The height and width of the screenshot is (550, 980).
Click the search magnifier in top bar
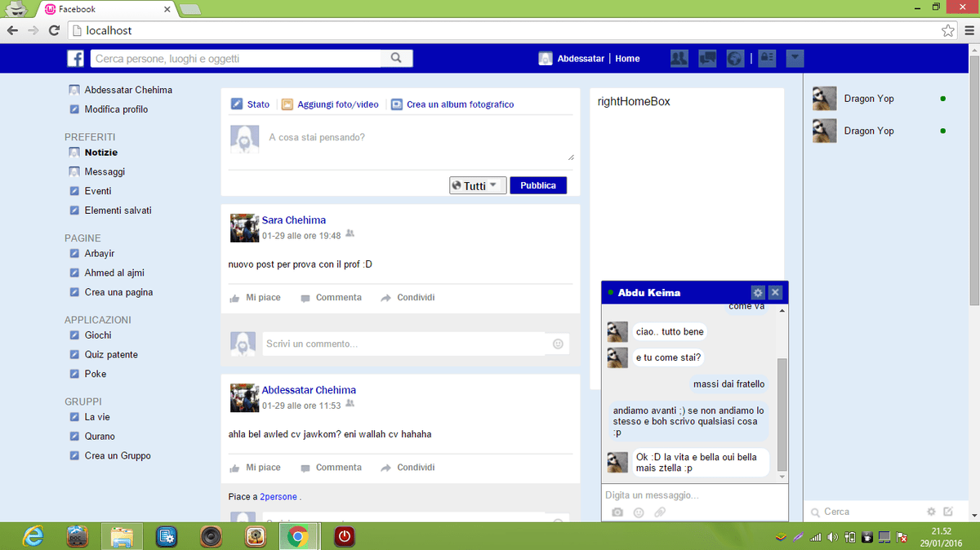point(396,59)
